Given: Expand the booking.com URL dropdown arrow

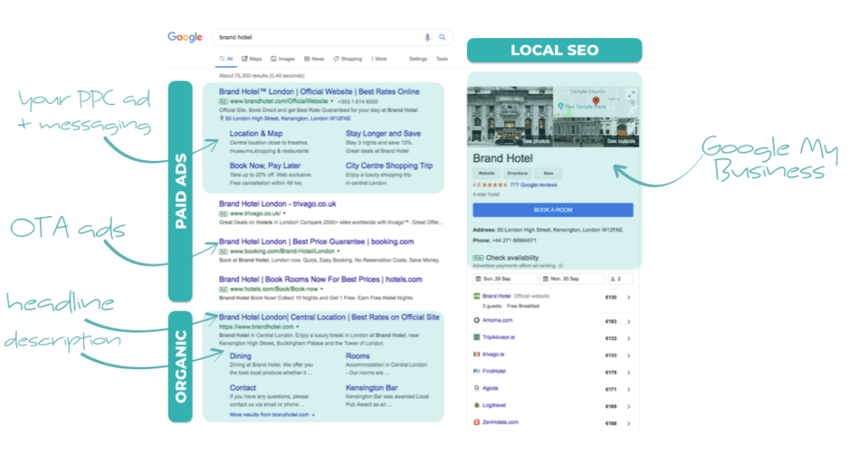Looking at the screenshot, I should 338,251.
